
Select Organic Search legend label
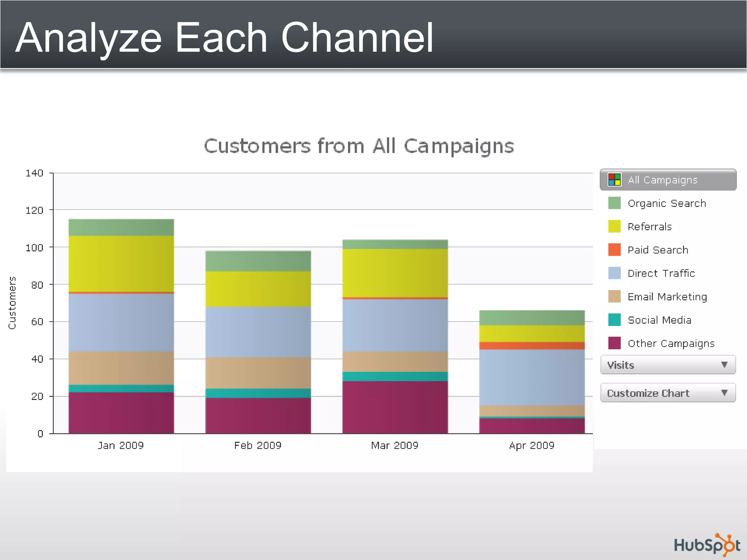click(x=667, y=203)
